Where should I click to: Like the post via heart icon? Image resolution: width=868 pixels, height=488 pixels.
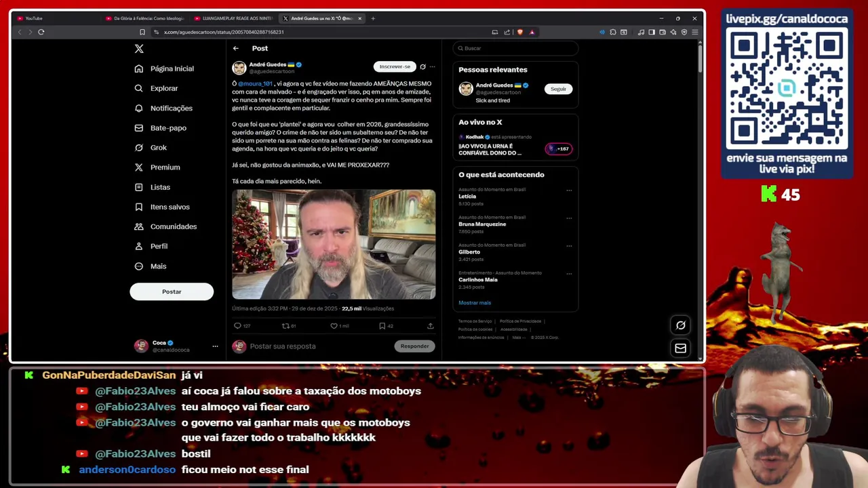[334, 326]
